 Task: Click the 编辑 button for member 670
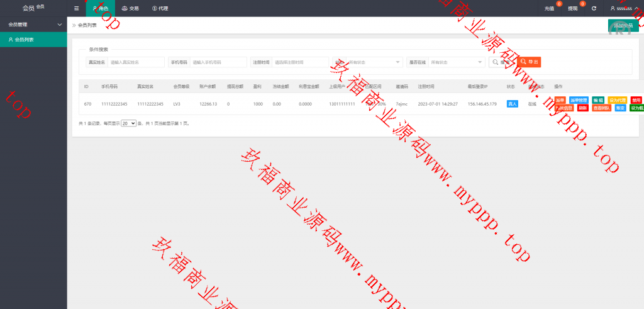coord(597,99)
